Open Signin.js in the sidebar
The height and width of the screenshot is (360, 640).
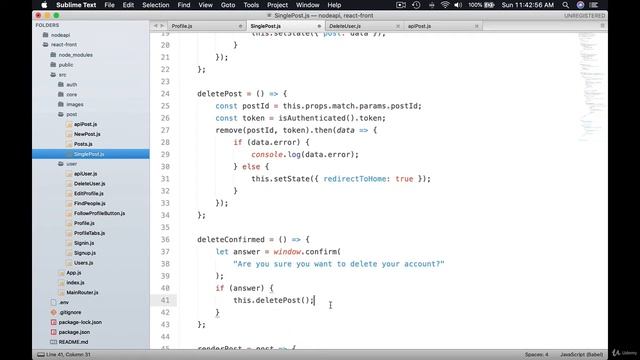coord(84,243)
